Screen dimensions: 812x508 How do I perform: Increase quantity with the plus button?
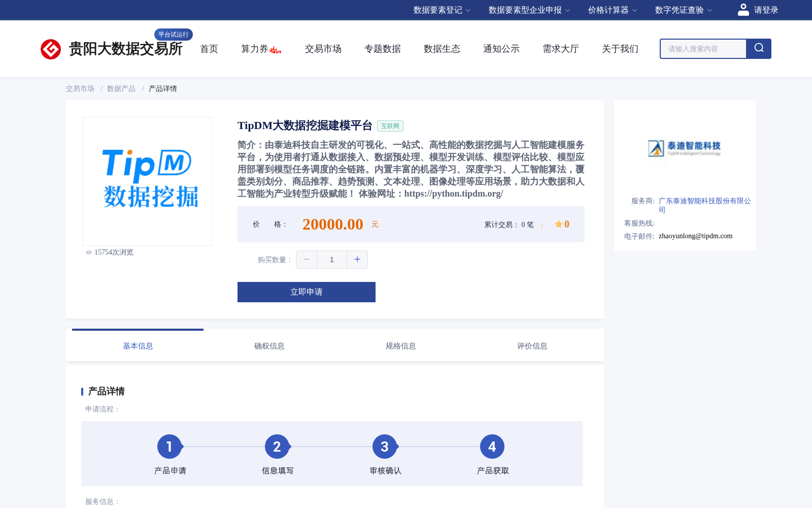(x=357, y=260)
